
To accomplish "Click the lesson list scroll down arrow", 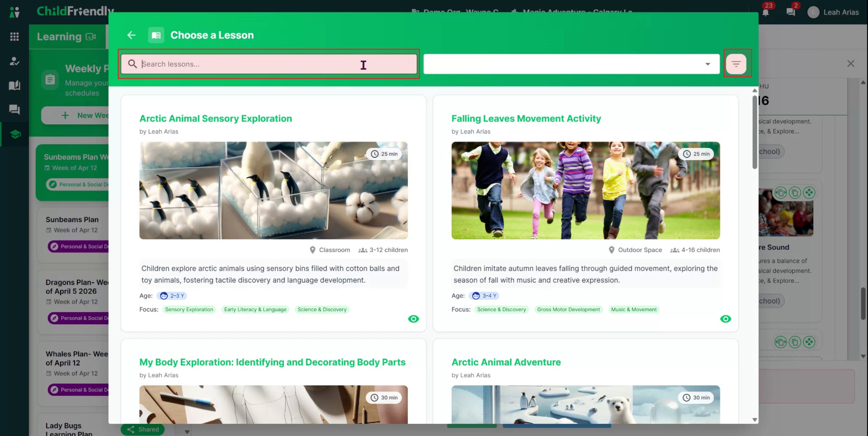I will [x=754, y=420].
